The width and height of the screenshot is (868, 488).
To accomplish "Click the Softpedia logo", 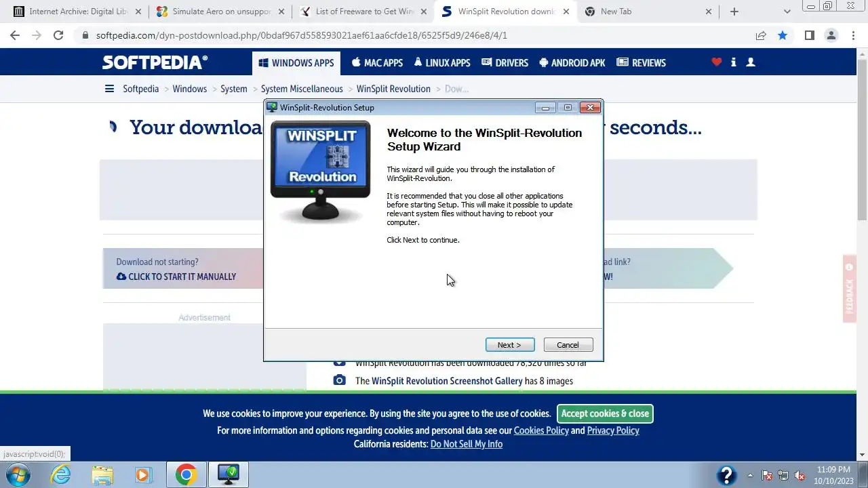I will [155, 62].
